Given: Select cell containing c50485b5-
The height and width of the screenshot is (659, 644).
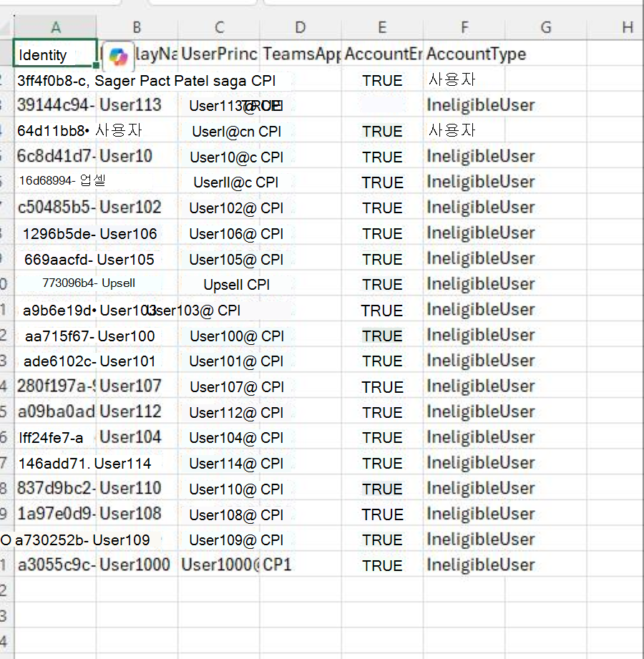Looking at the screenshot, I should pyautogui.click(x=56, y=208).
